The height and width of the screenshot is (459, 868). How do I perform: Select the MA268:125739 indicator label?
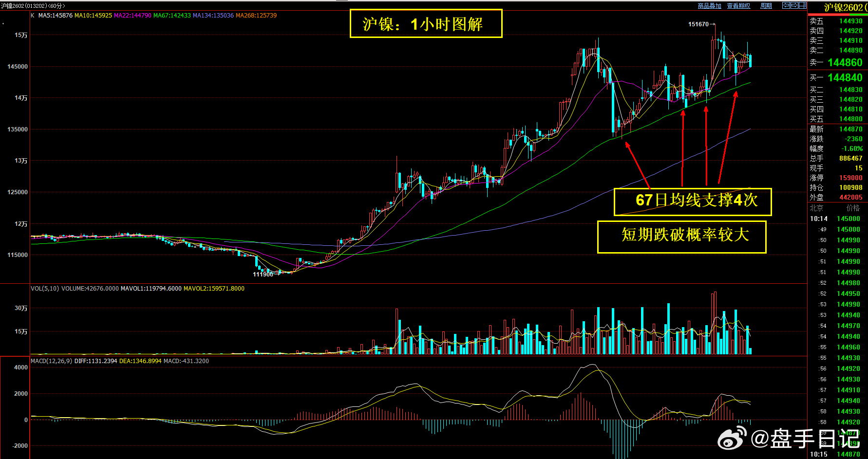256,16
